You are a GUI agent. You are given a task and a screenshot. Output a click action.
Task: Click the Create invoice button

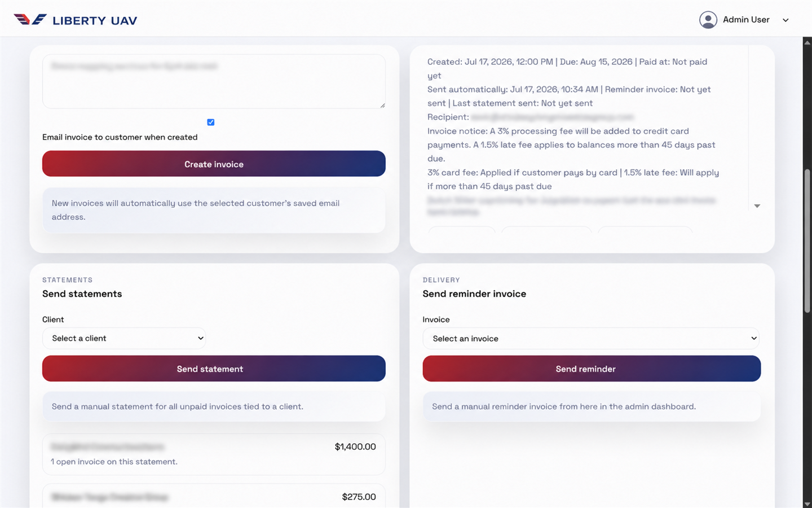pos(214,164)
